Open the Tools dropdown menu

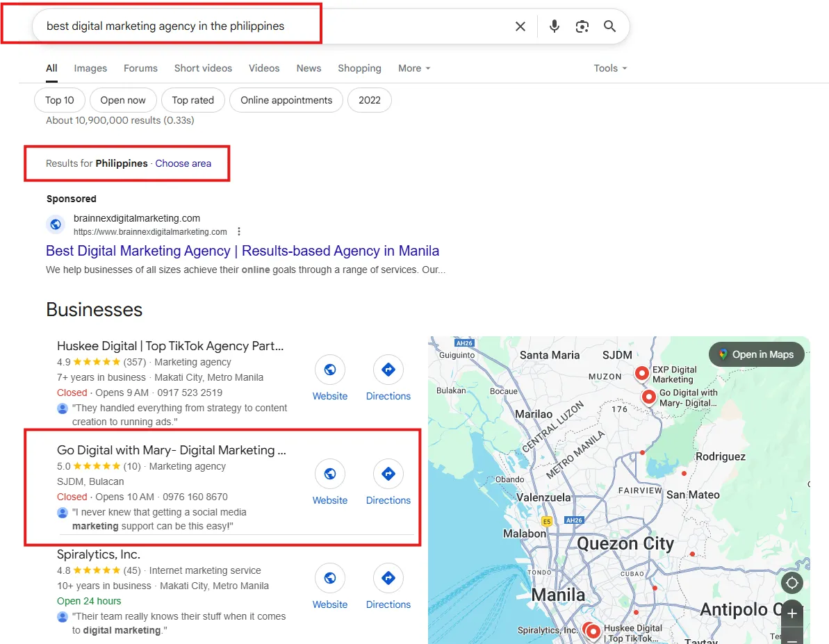click(x=610, y=68)
